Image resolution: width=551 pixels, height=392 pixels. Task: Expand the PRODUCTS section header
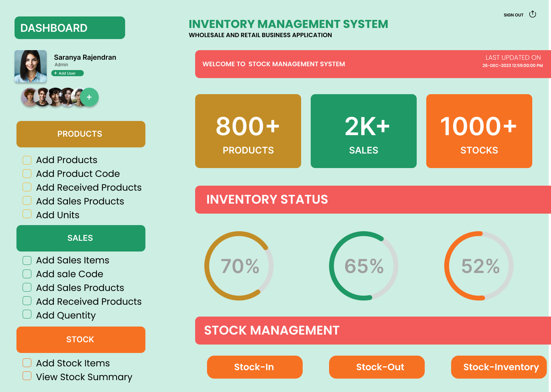click(x=81, y=134)
